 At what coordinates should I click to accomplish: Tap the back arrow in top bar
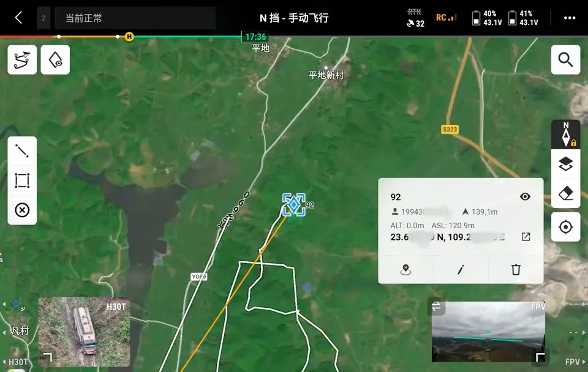click(x=18, y=18)
